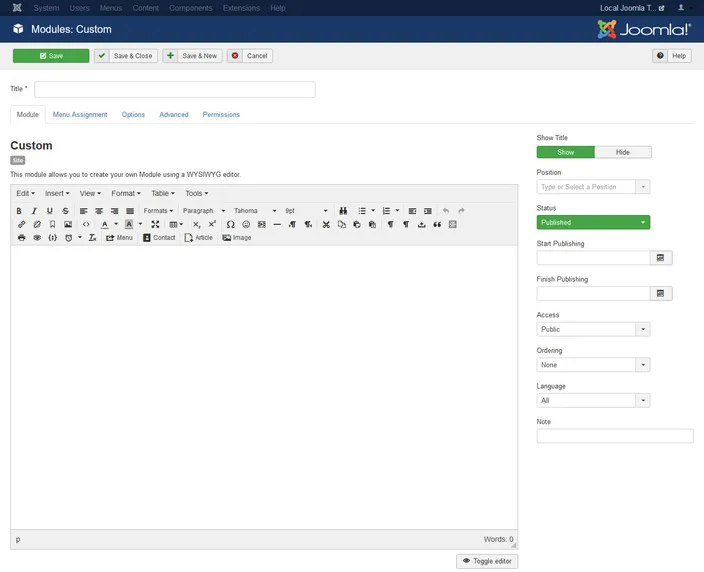Apply italic formatting

pos(34,211)
